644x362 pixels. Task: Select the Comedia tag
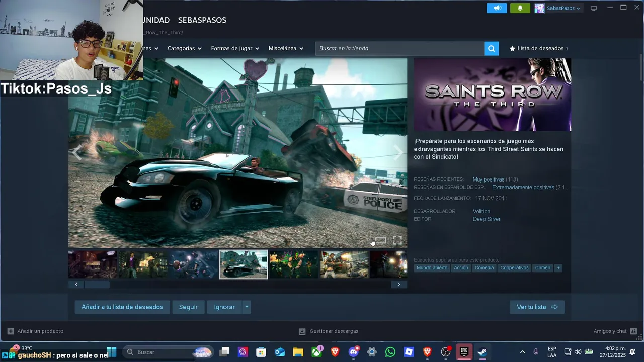pos(484,268)
